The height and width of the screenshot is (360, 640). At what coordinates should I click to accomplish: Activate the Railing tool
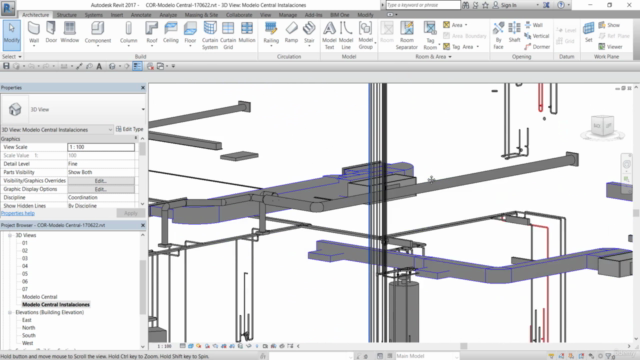point(271,33)
